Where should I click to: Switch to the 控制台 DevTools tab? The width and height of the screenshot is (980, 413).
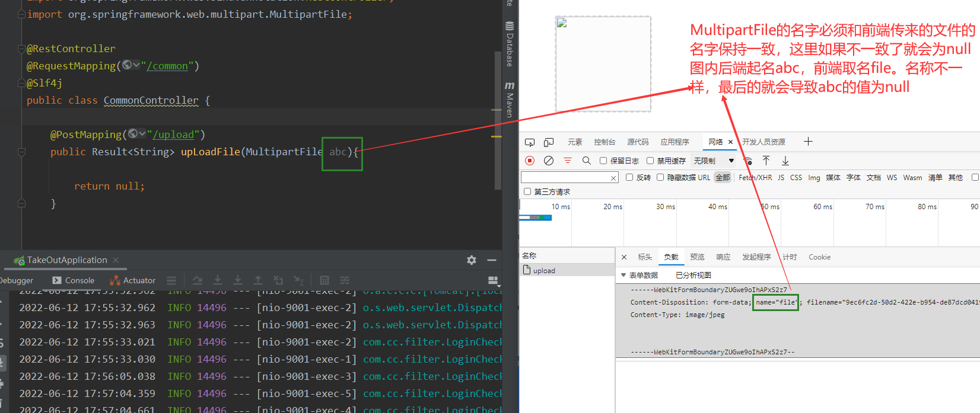point(604,142)
